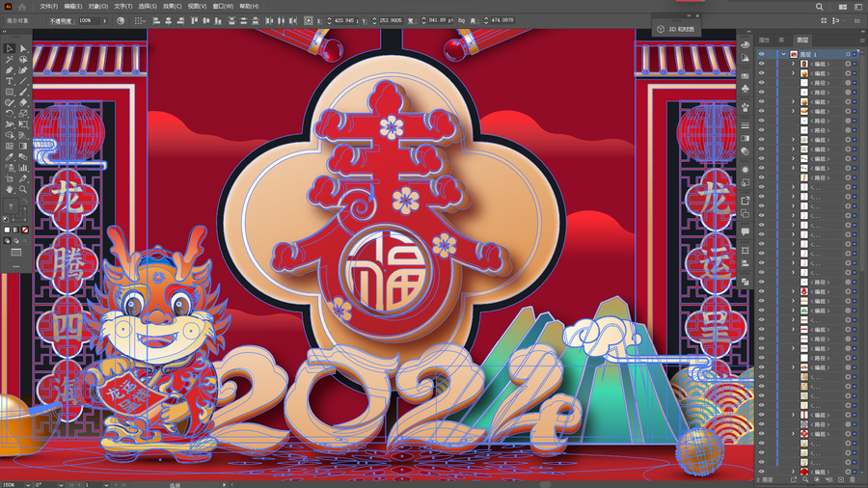Toggle visibility eye of 图层 1
The height and width of the screenshot is (488, 868).
tap(761, 54)
